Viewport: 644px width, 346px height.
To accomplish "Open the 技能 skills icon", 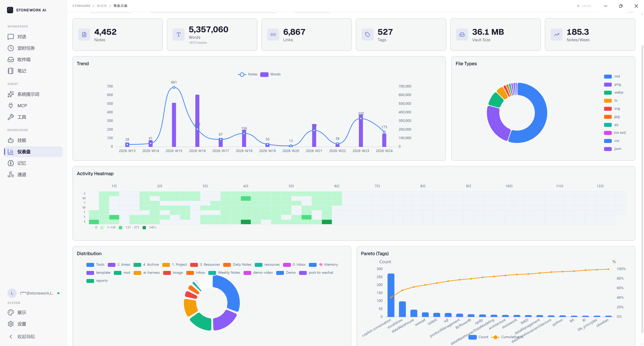I will 11,140.
